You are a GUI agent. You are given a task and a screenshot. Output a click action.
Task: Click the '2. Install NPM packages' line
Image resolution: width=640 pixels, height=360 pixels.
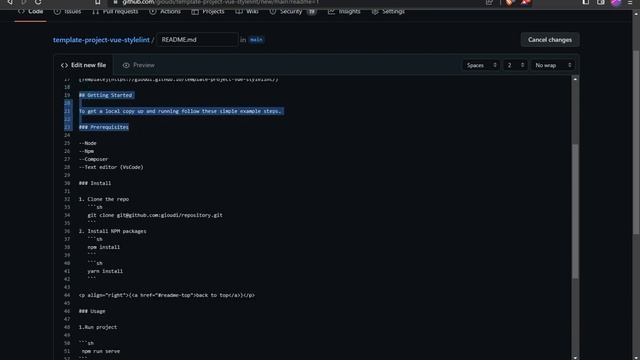pyautogui.click(x=112, y=231)
